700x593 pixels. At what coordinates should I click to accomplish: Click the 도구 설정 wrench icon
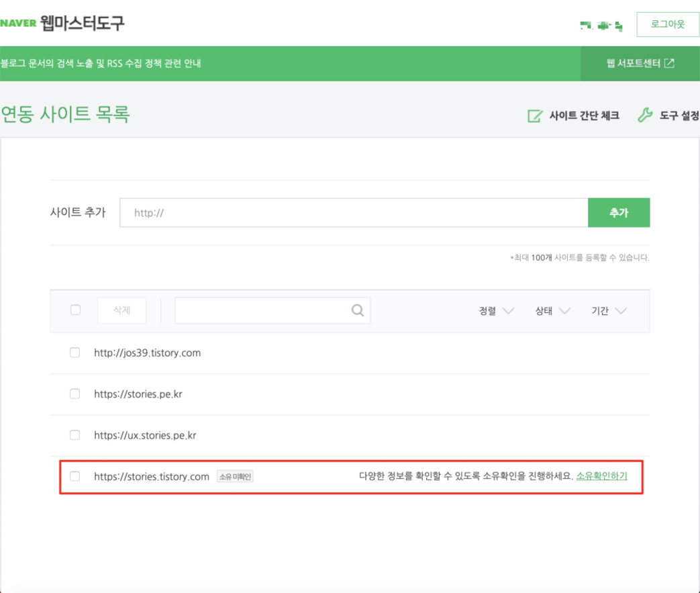click(x=644, y=116)
